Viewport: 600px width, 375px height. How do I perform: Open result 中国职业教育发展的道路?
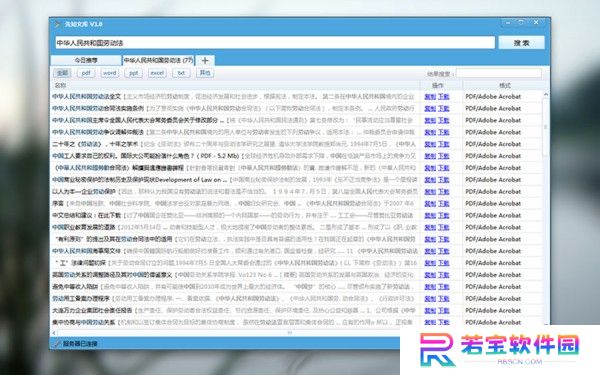84,227
